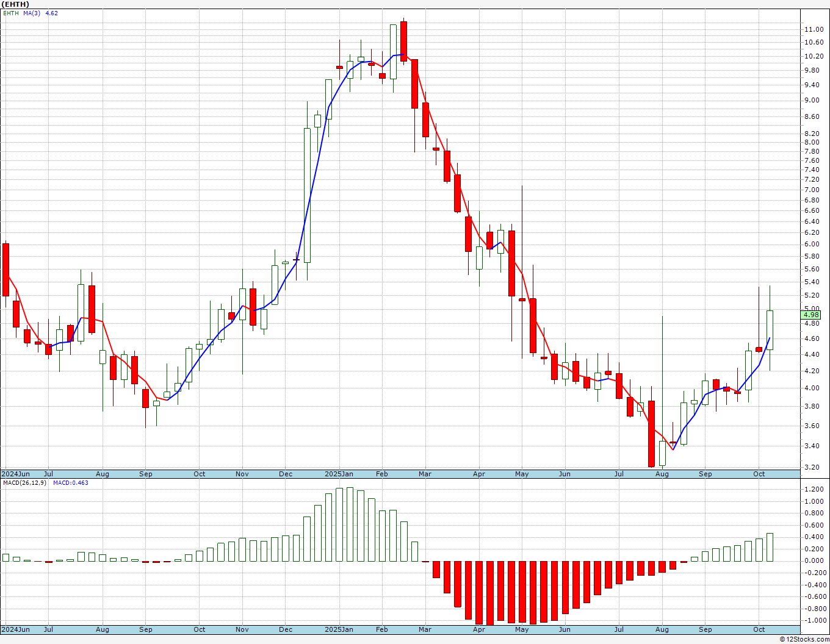This screenshot has width=830, height=644.
Task: Select Dec on the price chart time axis
Action: tap(286, 474)
